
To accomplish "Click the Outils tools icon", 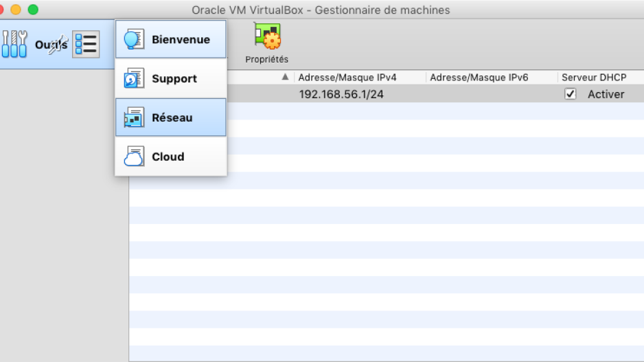I will 14,43.
